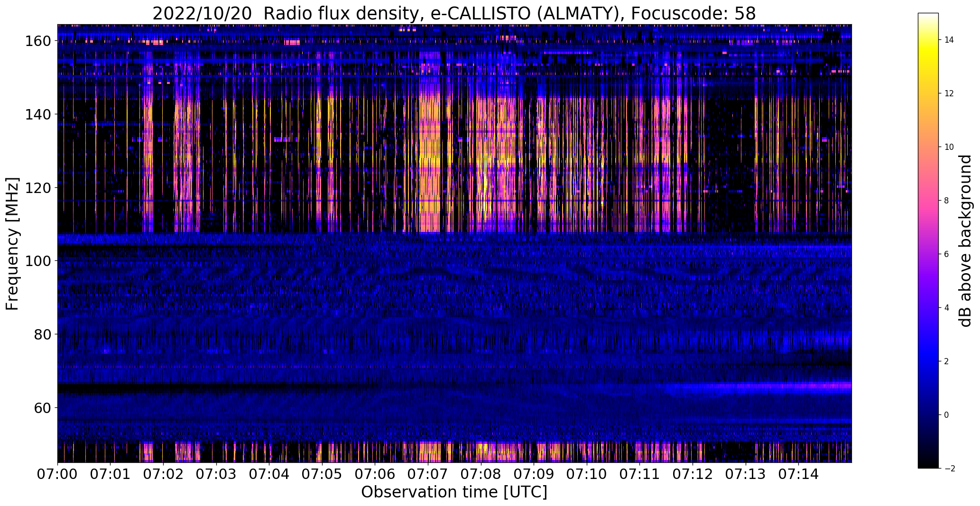Click the colorbar 0 tick label
This screenshot has height=506, width=980.
947,415
